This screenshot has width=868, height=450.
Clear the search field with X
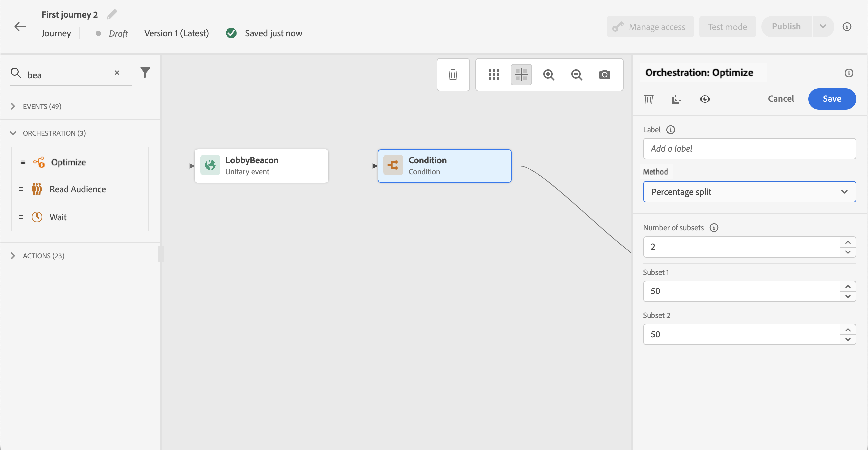(117, 73)
